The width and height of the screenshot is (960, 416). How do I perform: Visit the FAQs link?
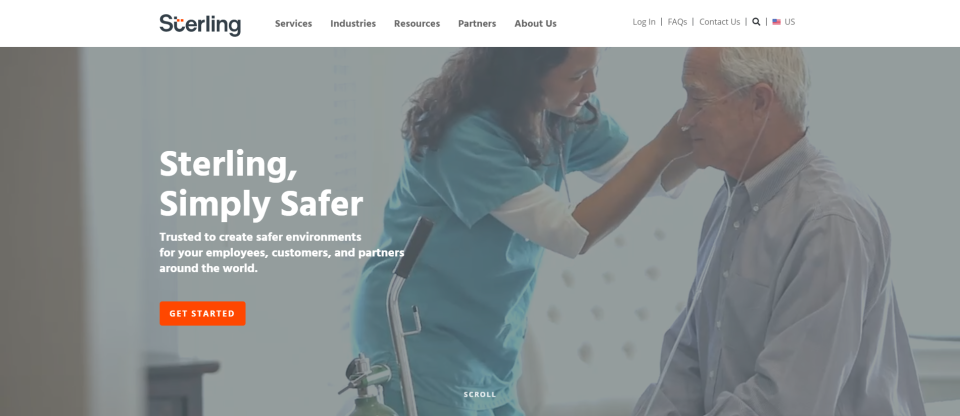(x=677, y=22)
